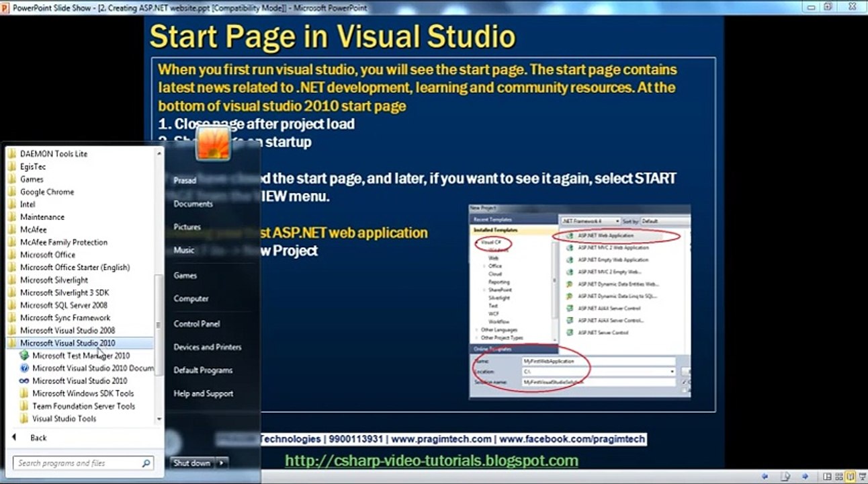
Task: Open the www.pragimtech.com link
Action: pyautogui.click(x=441, y=439)
